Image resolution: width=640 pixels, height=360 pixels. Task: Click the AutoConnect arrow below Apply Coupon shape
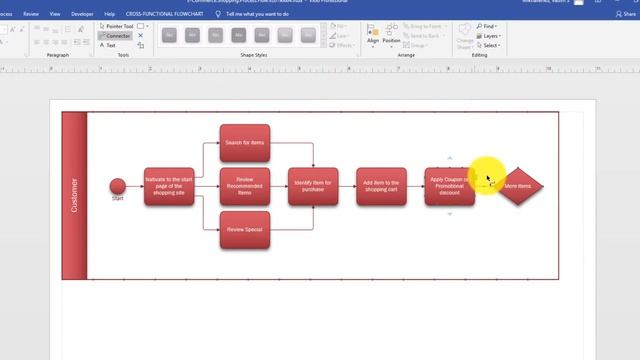point(450,214)
